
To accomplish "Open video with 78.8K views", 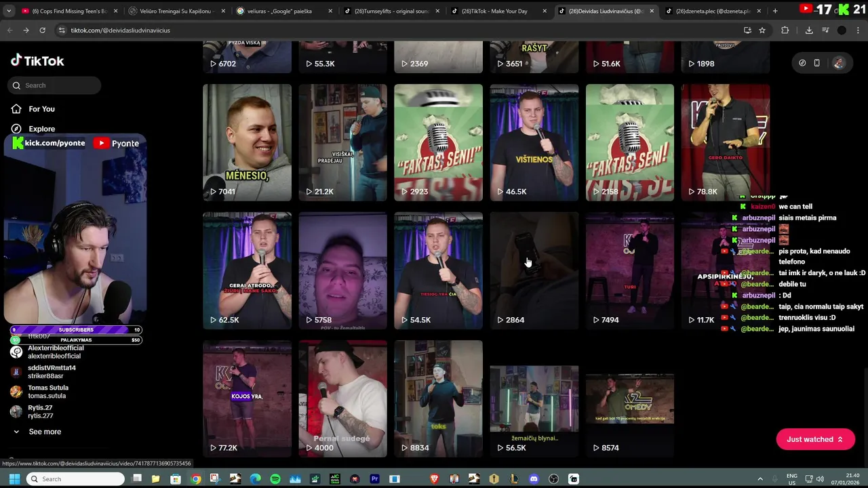I will [725, 142].
